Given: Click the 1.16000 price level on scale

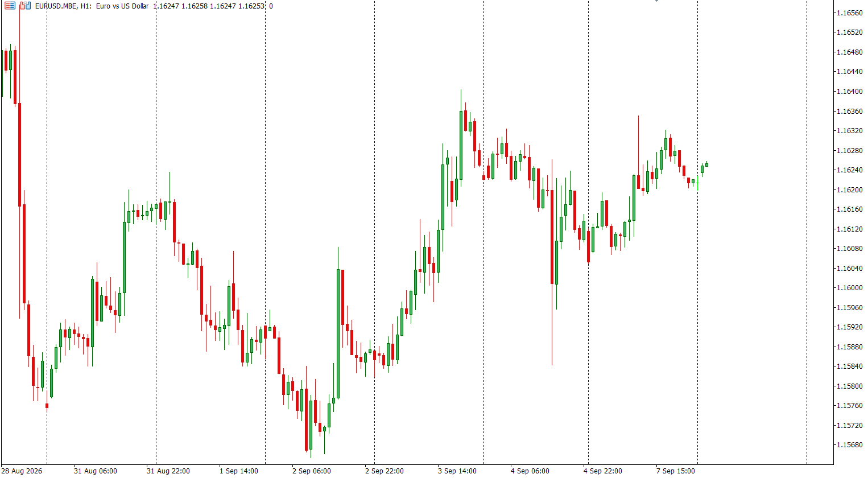Looking at the screenshot, I should pyautogui.click(x=849, y=287).
